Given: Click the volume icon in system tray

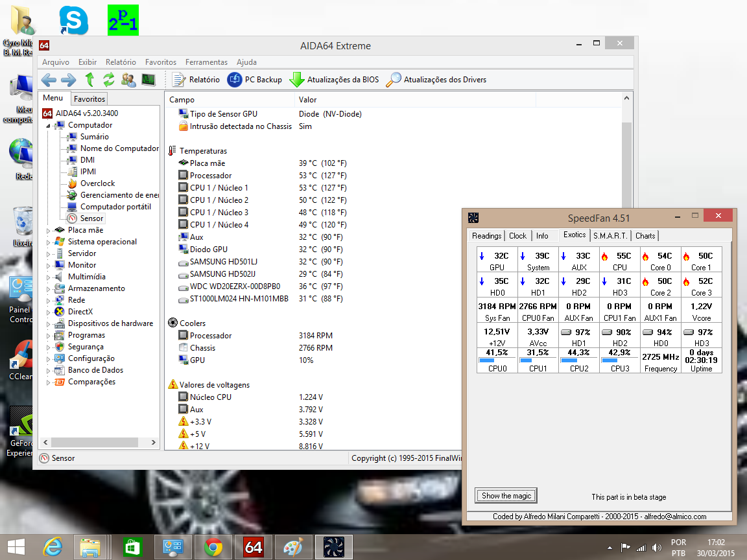Looking at the screenshot, I should coord(656,548).
